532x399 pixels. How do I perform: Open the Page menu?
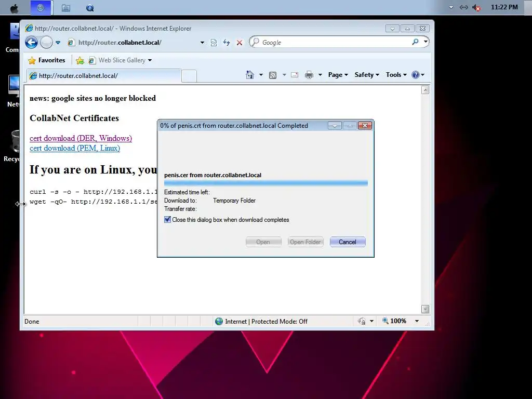point(338,75)
